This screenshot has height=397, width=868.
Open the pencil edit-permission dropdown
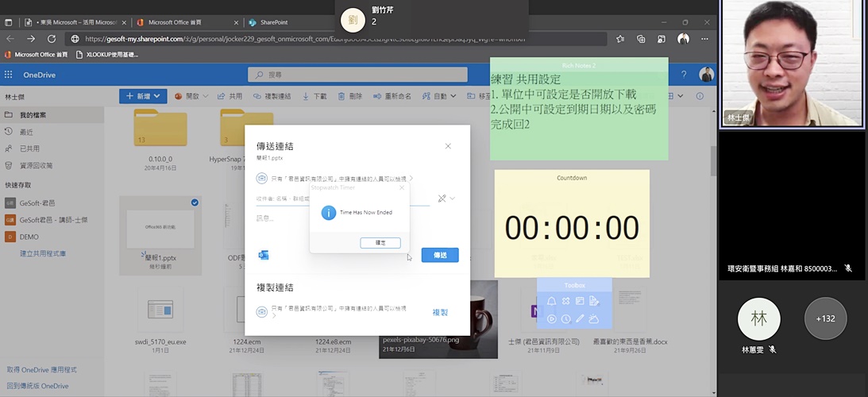pyautogui.click(x=446, y=198)
